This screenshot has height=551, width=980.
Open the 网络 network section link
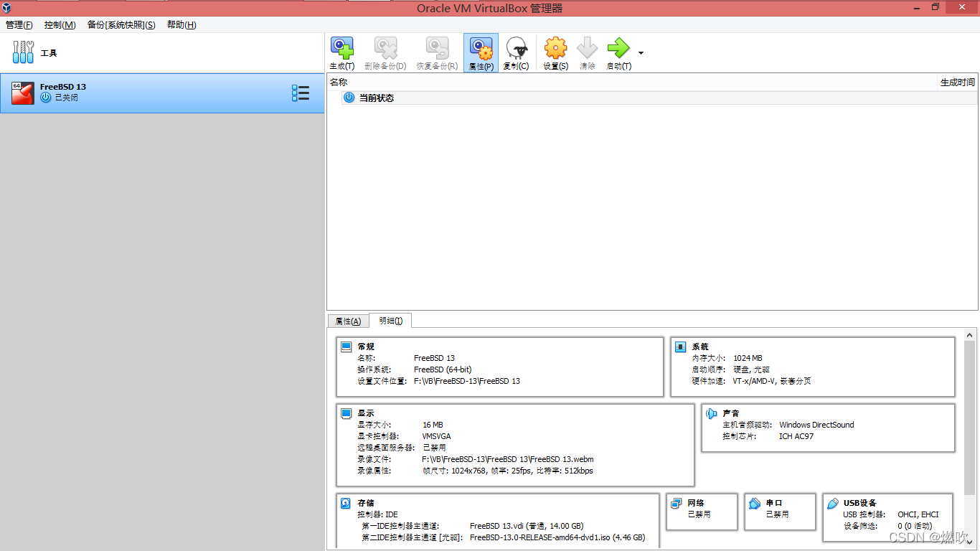point(696,503)
